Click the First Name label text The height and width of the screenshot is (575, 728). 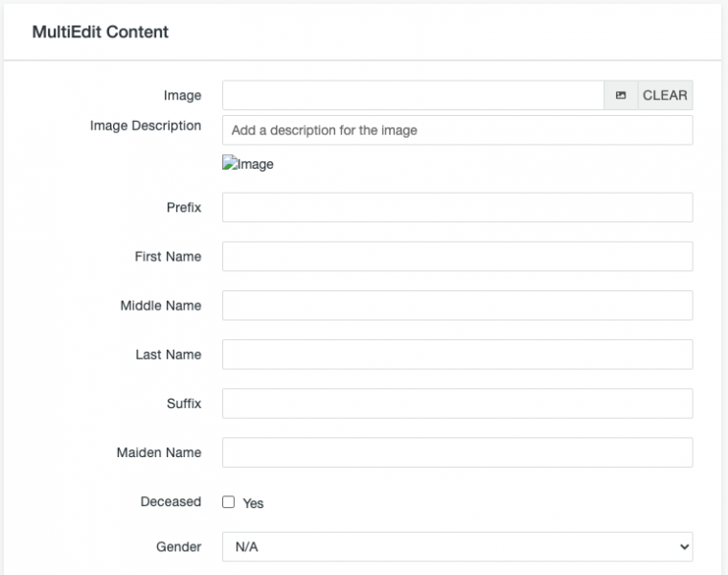click(168, 256)
